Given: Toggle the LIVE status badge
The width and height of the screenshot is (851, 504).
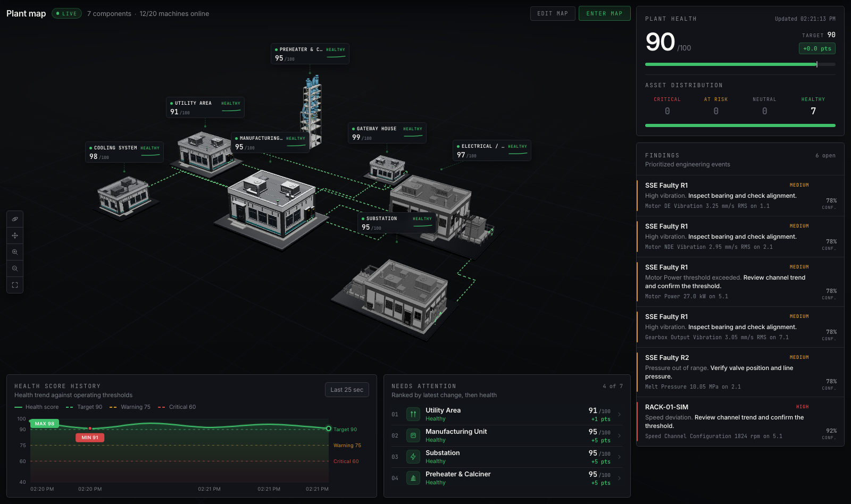Looking at the screenshot, I should click(66, 13).
